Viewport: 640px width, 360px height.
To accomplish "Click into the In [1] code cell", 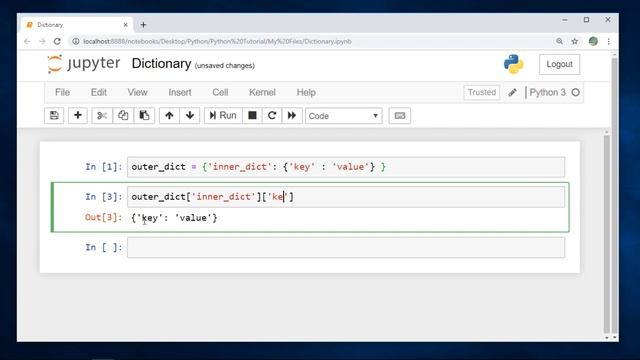I will (x=346, y=167).
